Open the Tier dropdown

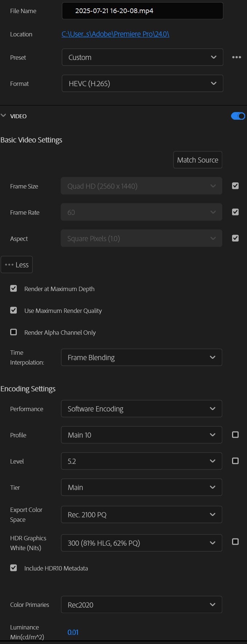click(x=141, y=487)
